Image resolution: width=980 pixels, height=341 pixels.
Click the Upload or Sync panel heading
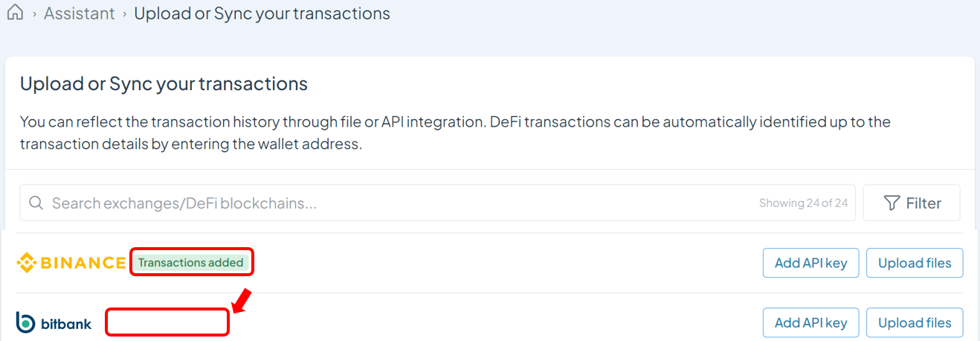point(164,83)
